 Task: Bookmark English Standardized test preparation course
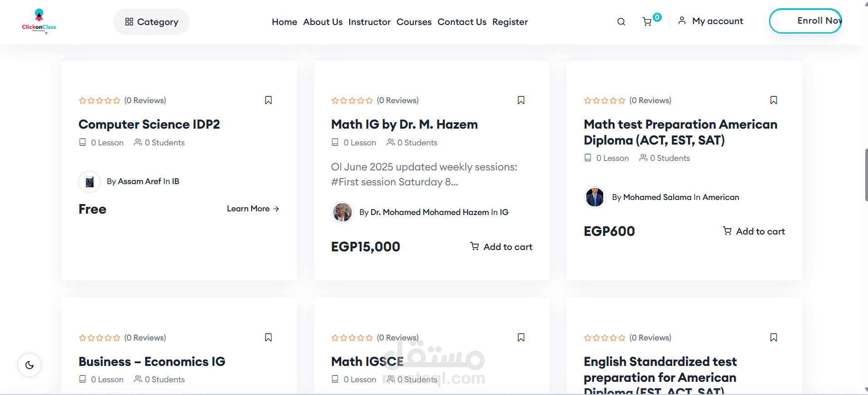(x=774, y=338)
